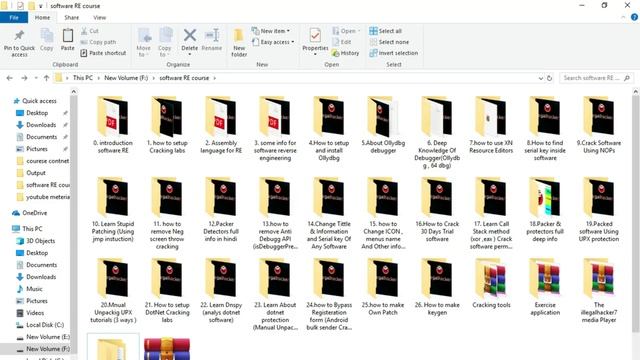Select This PC in sidebar

[32, 229]
